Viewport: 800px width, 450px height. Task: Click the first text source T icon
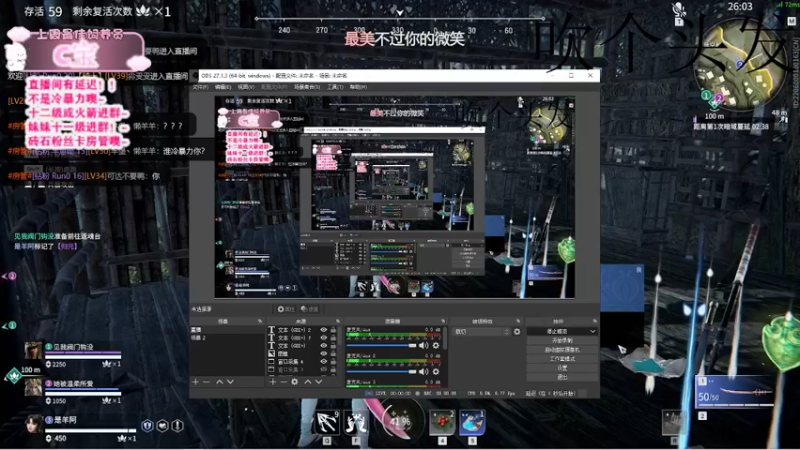(x=271, y=330)
